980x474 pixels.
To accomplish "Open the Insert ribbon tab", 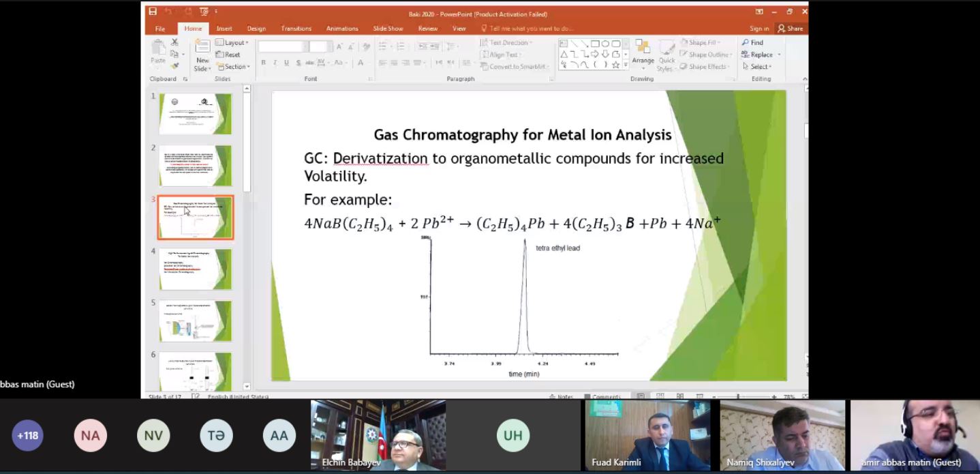I will (224, 29).
